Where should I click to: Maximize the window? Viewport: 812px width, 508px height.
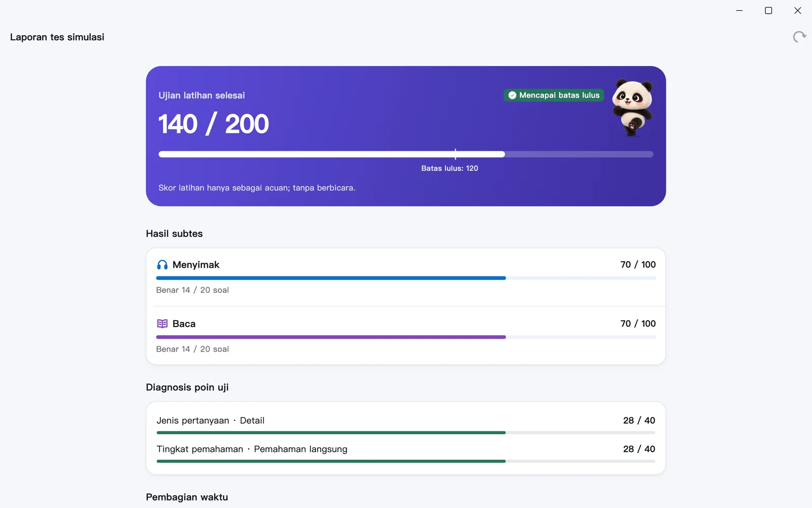click(x=768, y=11)
